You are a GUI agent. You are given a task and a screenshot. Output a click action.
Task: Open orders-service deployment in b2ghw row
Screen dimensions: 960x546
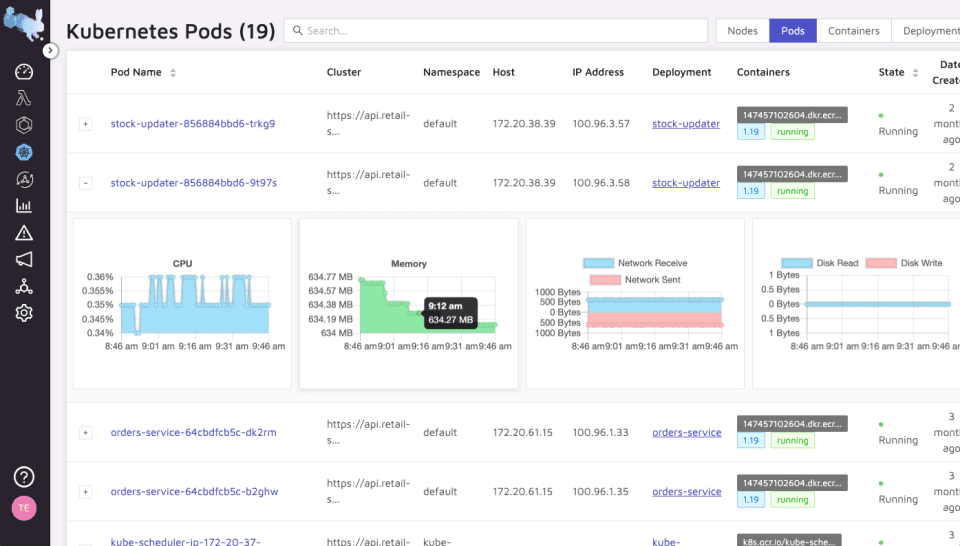686,492
